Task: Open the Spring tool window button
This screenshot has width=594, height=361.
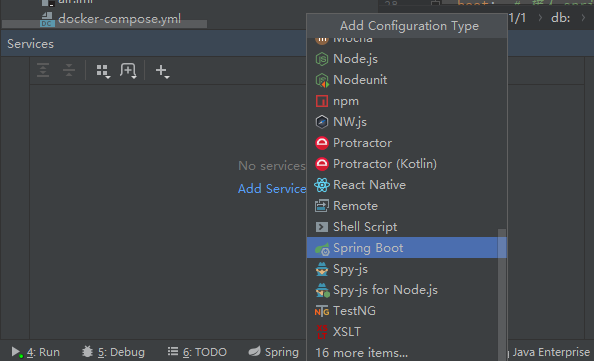Action: coord(274,352)
